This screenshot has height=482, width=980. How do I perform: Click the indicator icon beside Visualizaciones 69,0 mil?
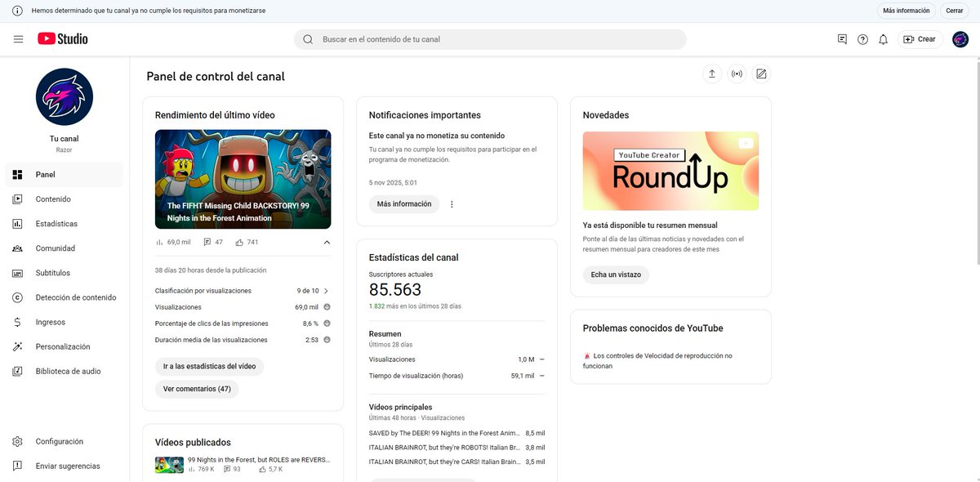tap(327, 307)
